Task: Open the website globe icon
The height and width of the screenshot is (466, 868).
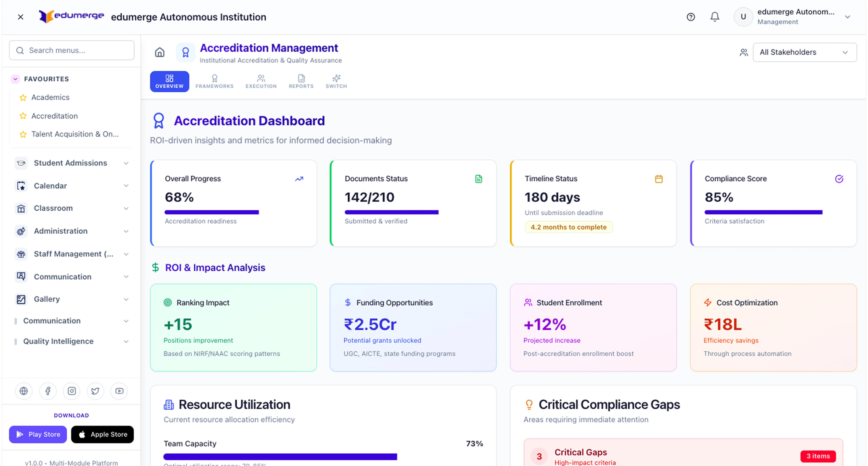Action: 24,391
